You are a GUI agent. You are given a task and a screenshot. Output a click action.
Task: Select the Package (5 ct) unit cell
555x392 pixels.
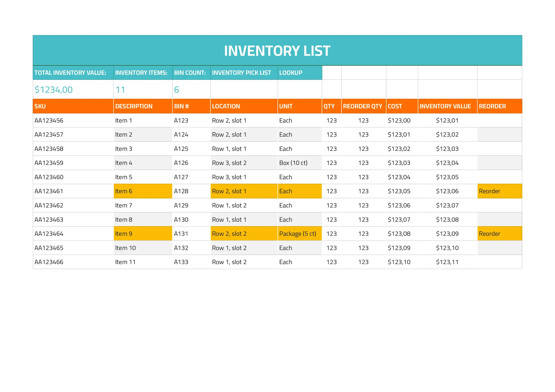[x=297, y=234]
